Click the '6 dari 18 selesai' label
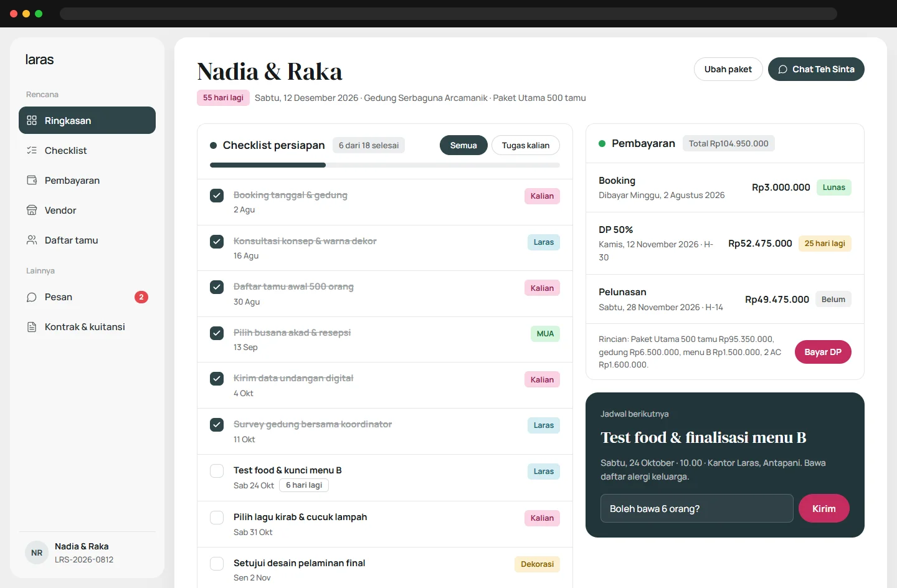 coord(369,145)
